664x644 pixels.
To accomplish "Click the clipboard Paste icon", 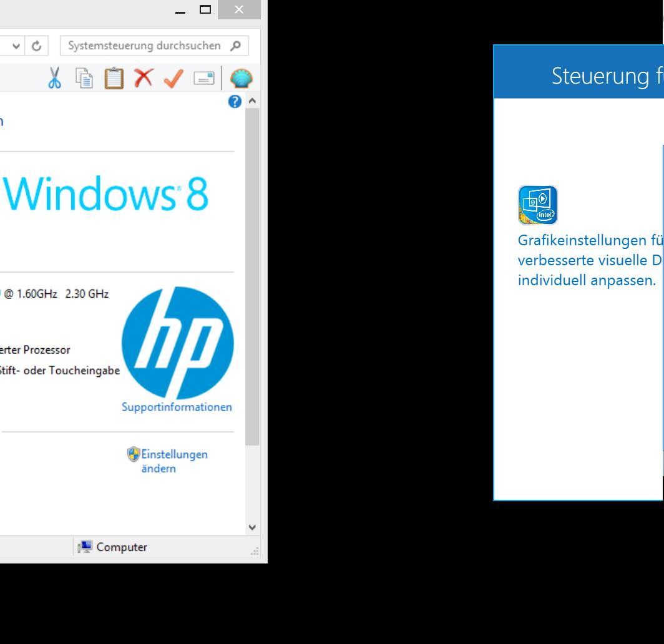I will tap(114, 79).
